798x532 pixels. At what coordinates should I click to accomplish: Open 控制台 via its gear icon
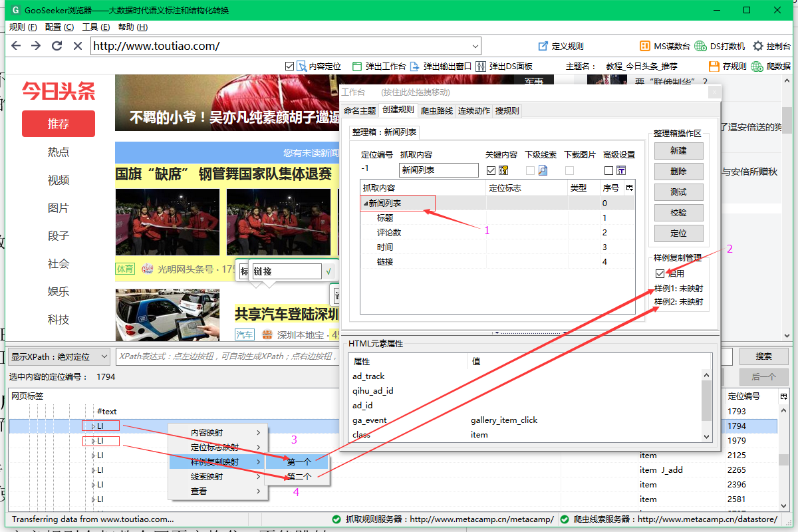pos(757,46)
